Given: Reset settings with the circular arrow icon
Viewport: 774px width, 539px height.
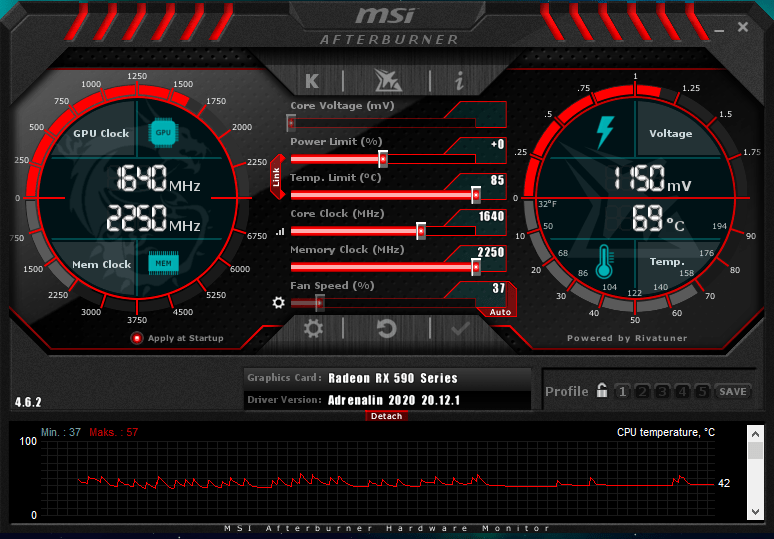Looking at the screenshot, I should tap(387, 329).
